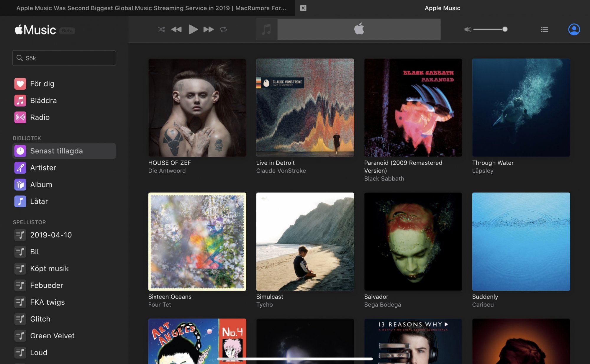Select the Köpt musik playlist
The width and height of the screenshot is (590, 364).
64,269
